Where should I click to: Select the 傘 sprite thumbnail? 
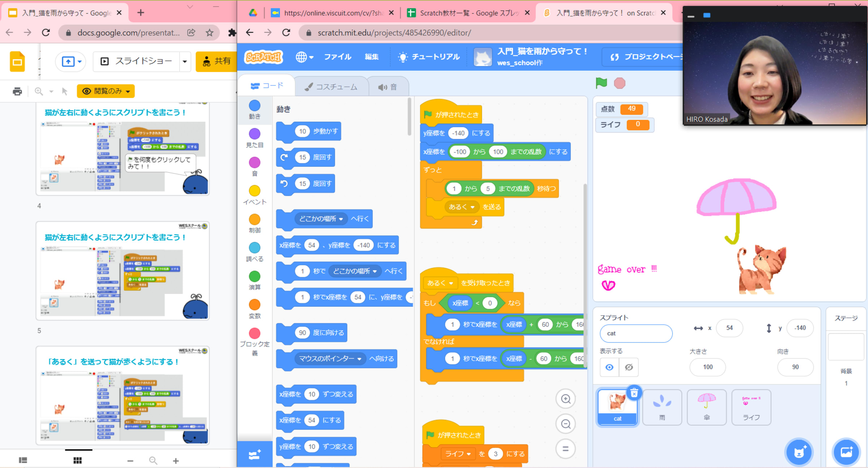click(x=706, y=407)
